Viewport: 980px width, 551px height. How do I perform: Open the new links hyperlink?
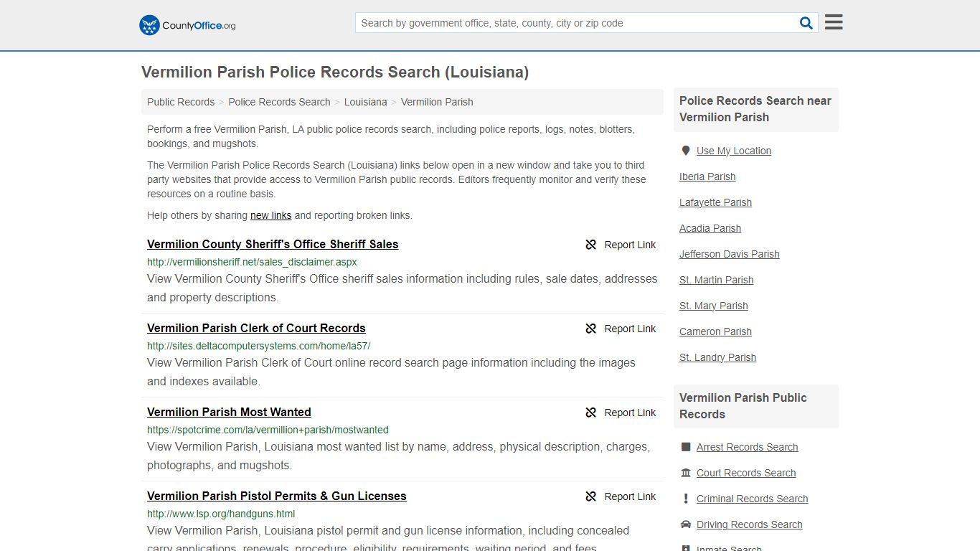tap(270, 215)
